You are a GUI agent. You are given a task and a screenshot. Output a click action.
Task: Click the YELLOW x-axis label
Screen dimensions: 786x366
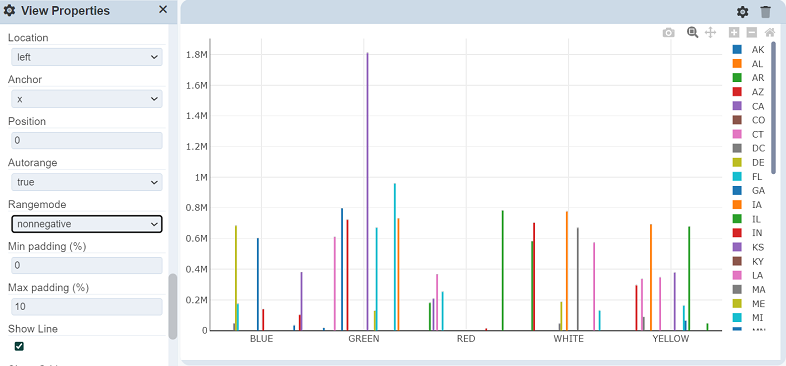click(671, 339)
